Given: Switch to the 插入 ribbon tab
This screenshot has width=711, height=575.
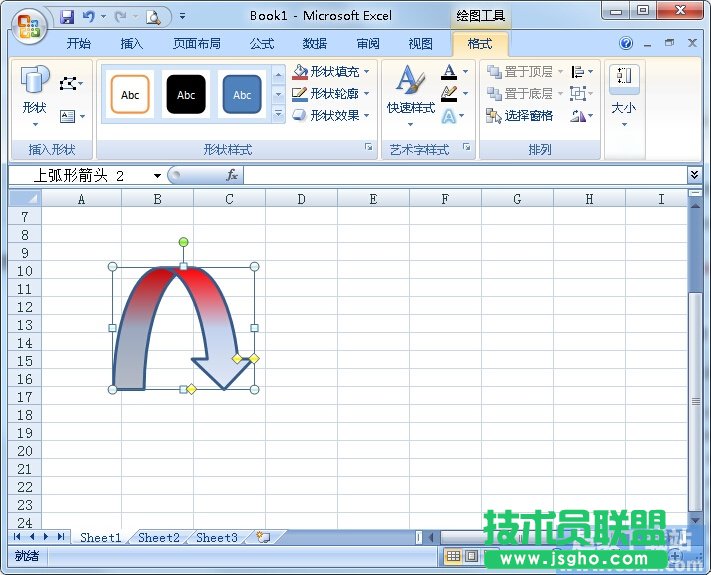Looking at the screenshot, I should 132,44.
